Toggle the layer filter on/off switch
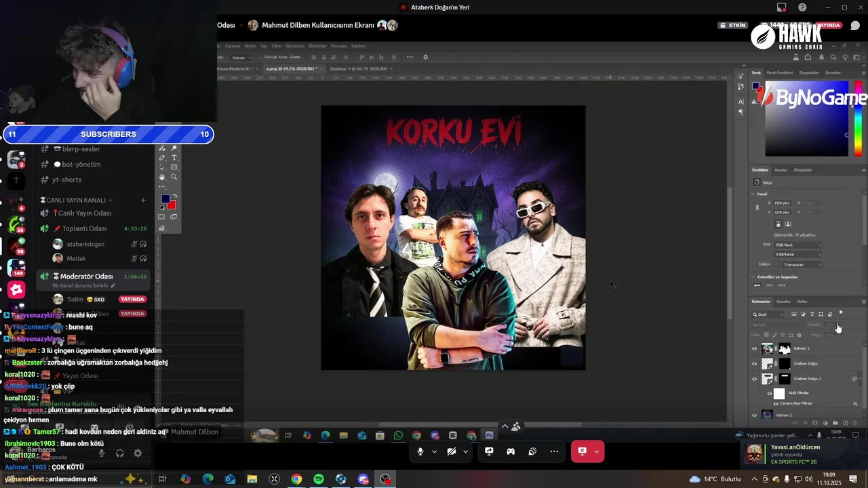The image size is (868, 488). tap(841, 312)
